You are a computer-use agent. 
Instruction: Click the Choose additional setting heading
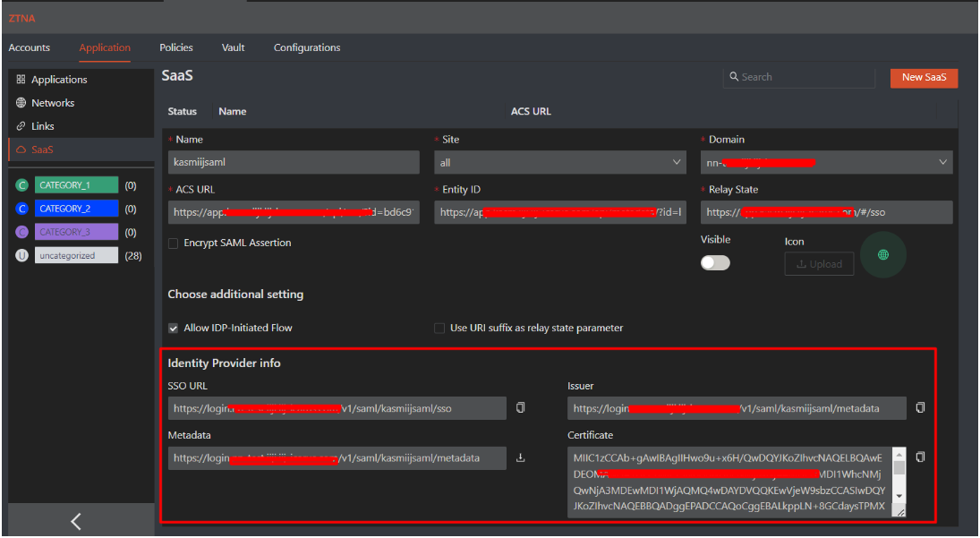[x=235, y=295]
